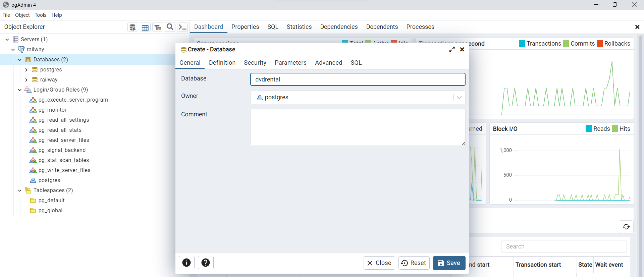Collapse the Login/Group Roles node
The image size is (644, 277).
20,90
